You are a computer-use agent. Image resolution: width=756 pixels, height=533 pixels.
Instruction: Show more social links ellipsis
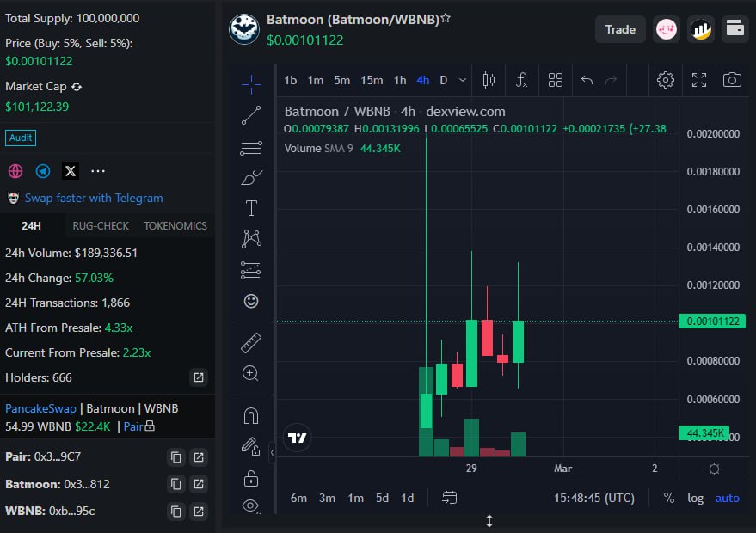tap(98, 171)
